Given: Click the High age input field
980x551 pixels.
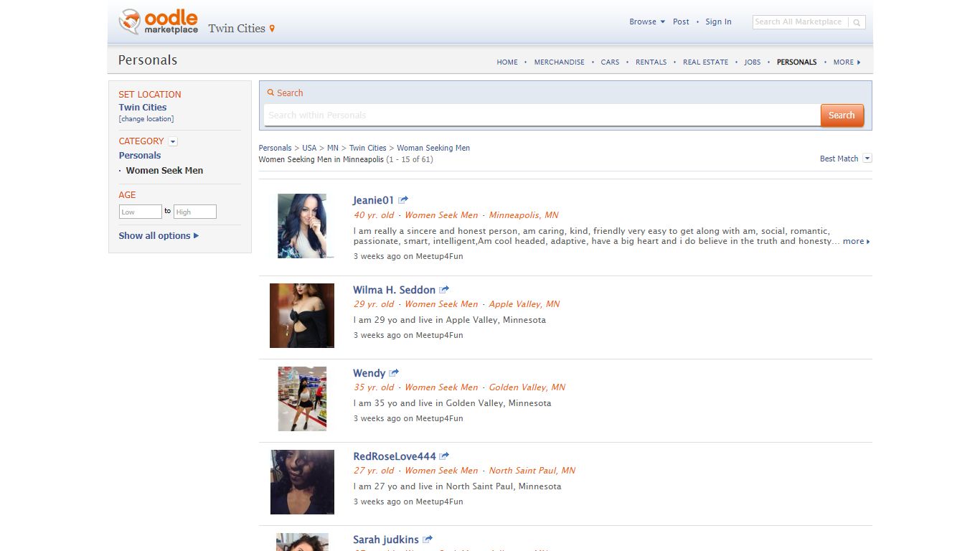Looking at the screenshot, I should (x=194, y=212).
